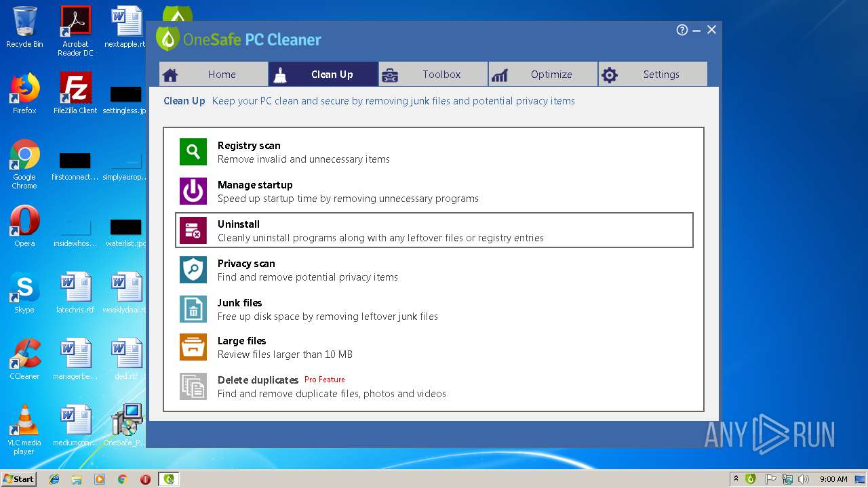Screen dimensions: 868x488
Task: Open the Registry scan magnifier icon
Action: click(193, 152)
